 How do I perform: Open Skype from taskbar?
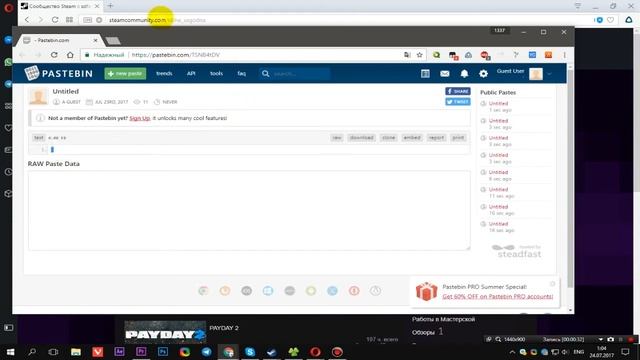click(250, 352)
